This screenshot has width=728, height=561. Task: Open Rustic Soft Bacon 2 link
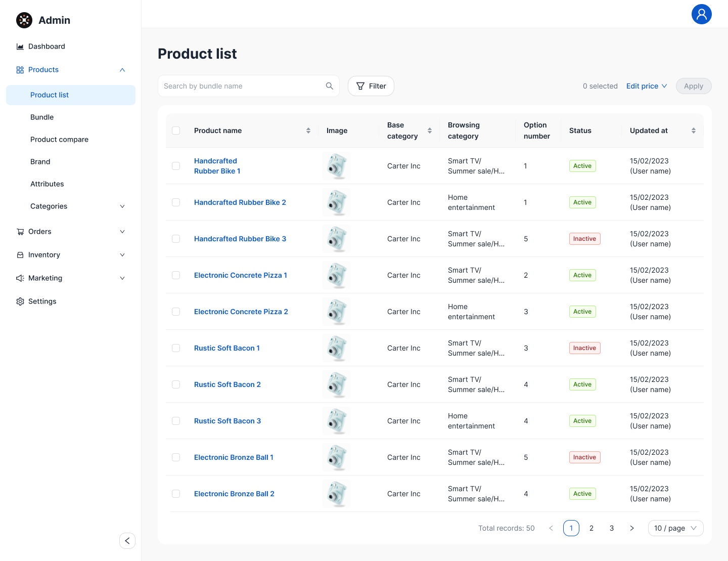coord(227,384)
